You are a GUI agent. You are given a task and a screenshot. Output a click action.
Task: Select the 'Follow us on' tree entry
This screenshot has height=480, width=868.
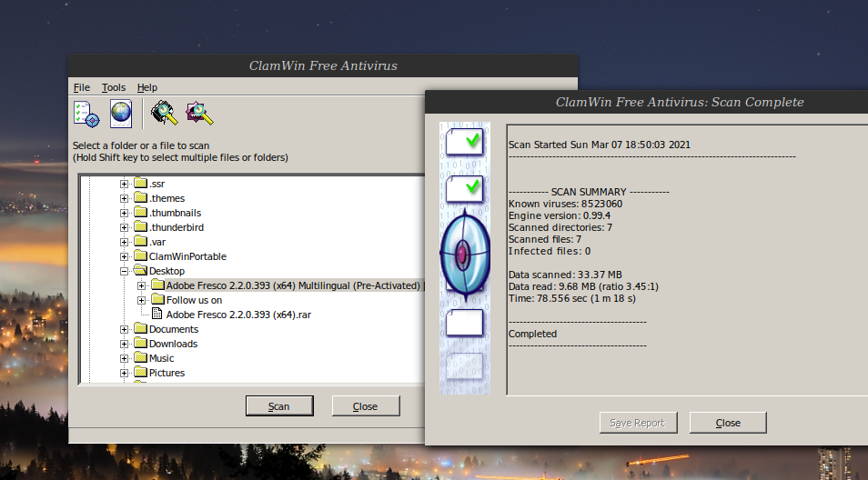click(195, 300)
